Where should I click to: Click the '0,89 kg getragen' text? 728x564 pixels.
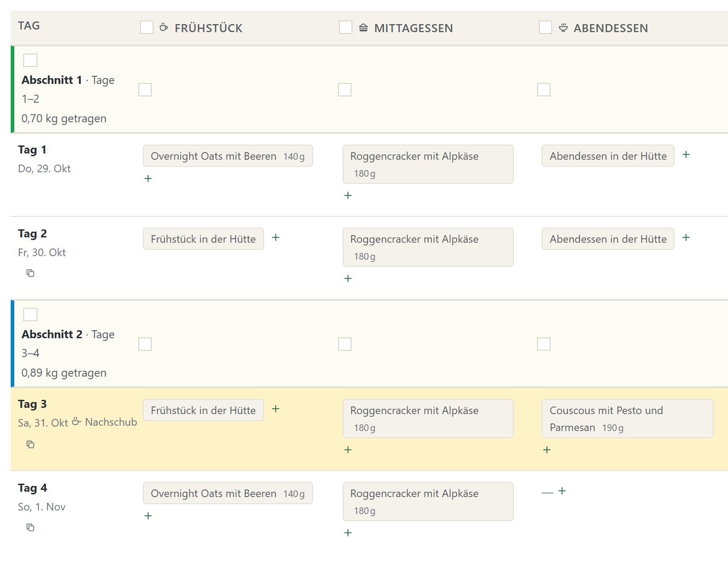64,373
